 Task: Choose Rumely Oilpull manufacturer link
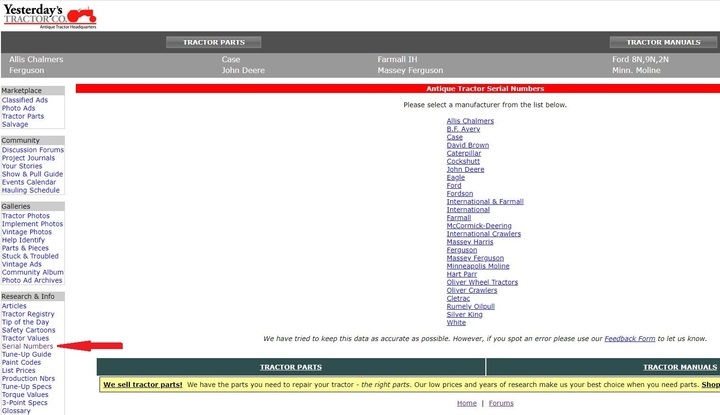point(471,307)
